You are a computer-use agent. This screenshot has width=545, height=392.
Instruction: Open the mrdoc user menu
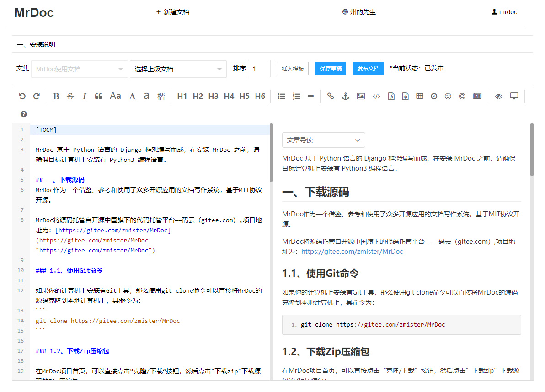(x=504, y=12)
